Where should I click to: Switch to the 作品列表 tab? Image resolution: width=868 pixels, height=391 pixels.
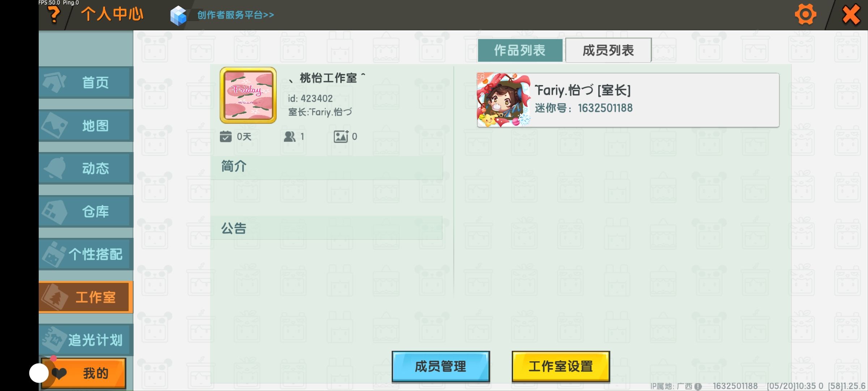point(520,50)
